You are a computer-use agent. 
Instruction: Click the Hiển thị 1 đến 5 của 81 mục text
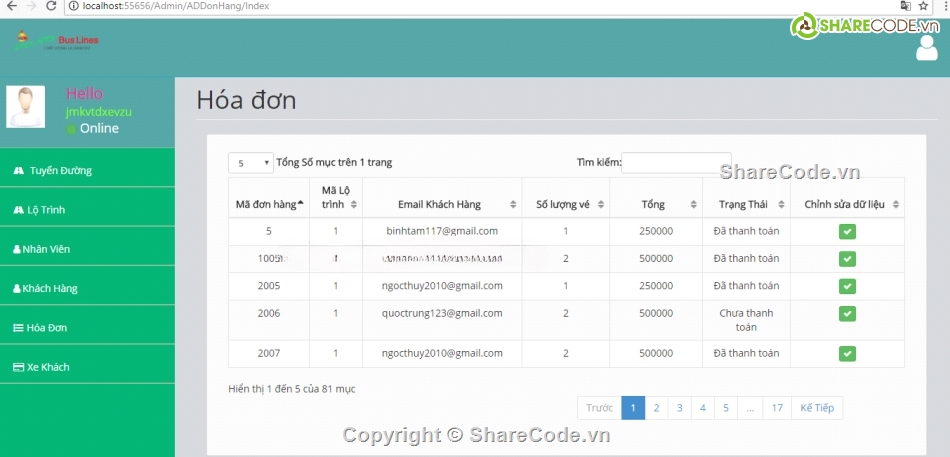[x=292, y=389]
